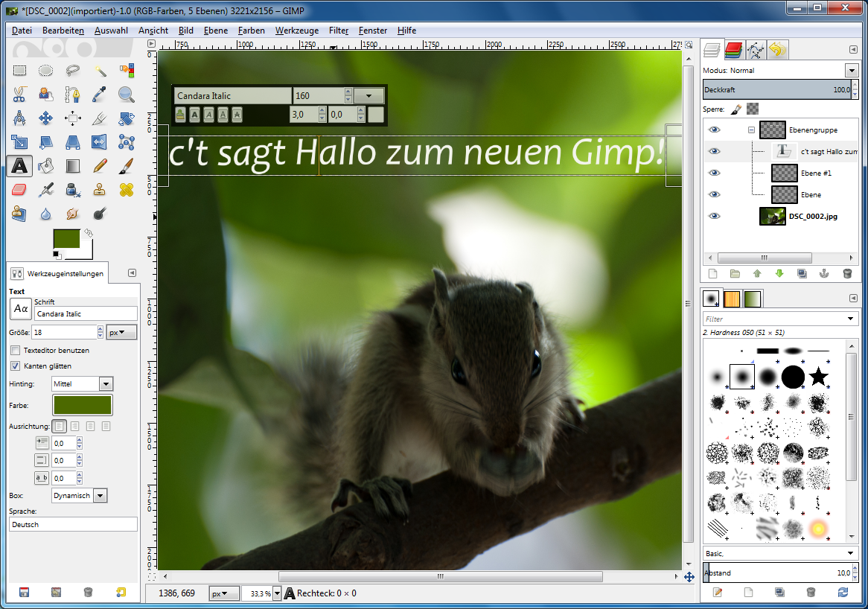Open the Farben menu
This screenshot has height=609, width=868.
tap(252, 31)
